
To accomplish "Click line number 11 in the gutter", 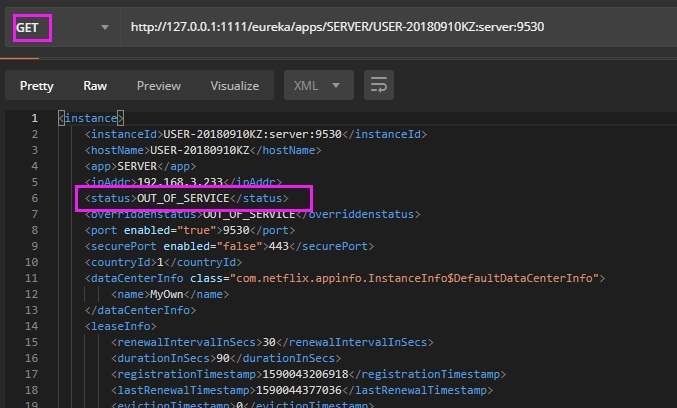I will [32, 278].
